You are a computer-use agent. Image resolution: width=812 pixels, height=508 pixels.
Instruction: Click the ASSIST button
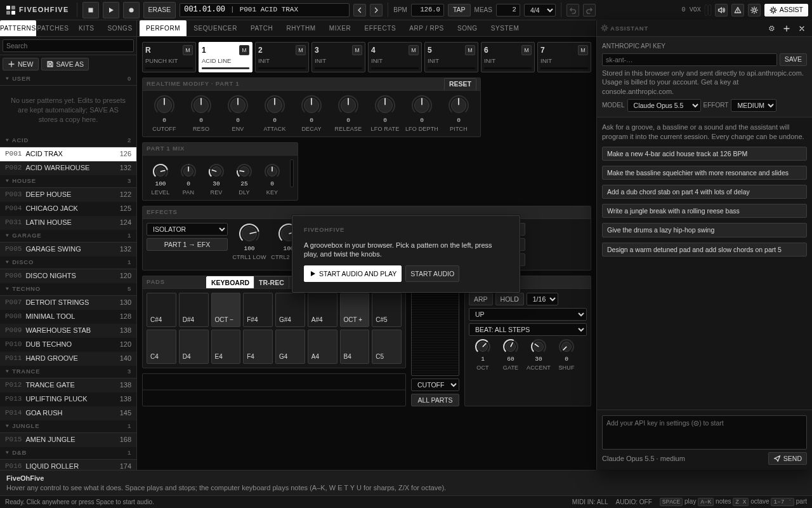786,10
